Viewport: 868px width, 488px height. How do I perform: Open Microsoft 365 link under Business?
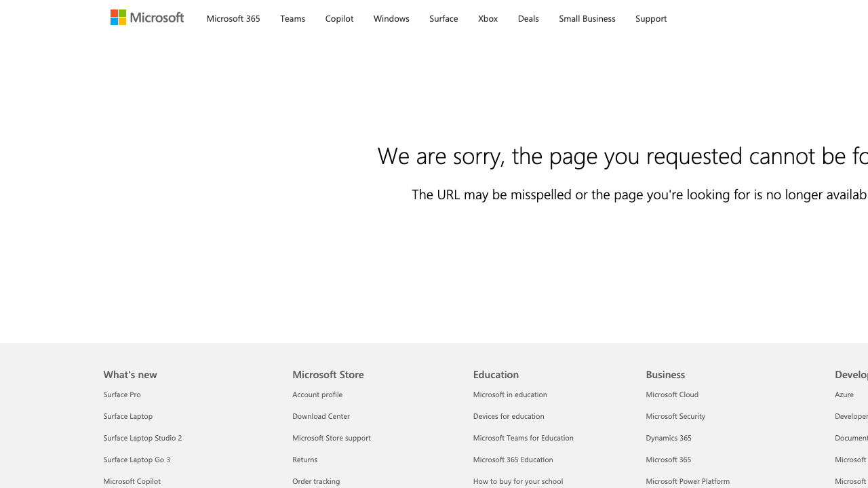(x=669, y=460)
